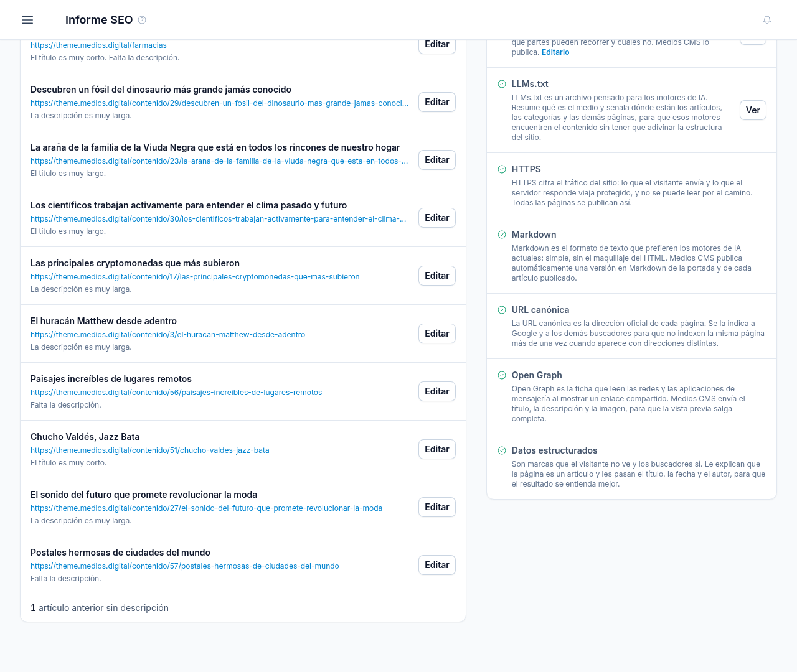This screenshot has height=672, width=797.
Task: Click the Open Graph check icon
Action: [x=502, y=375]
